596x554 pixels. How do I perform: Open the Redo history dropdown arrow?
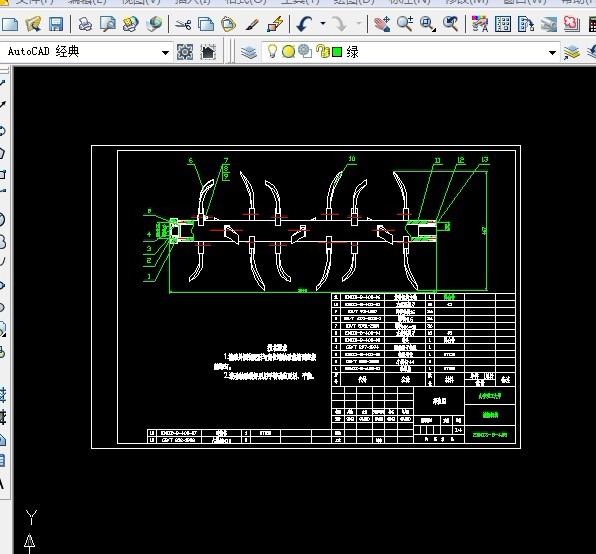tap(358, 24)
